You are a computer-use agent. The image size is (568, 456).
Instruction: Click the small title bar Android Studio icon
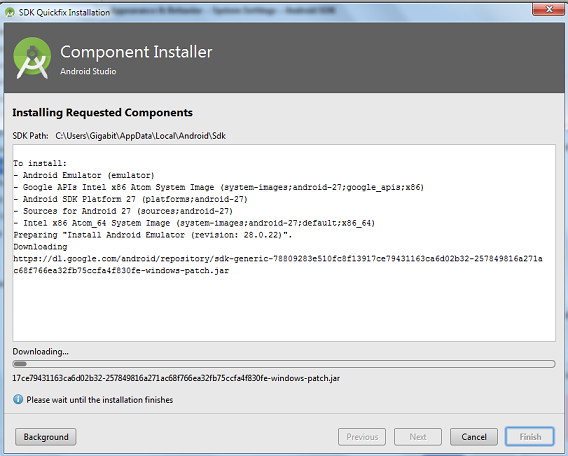click(x=10, y=12)
